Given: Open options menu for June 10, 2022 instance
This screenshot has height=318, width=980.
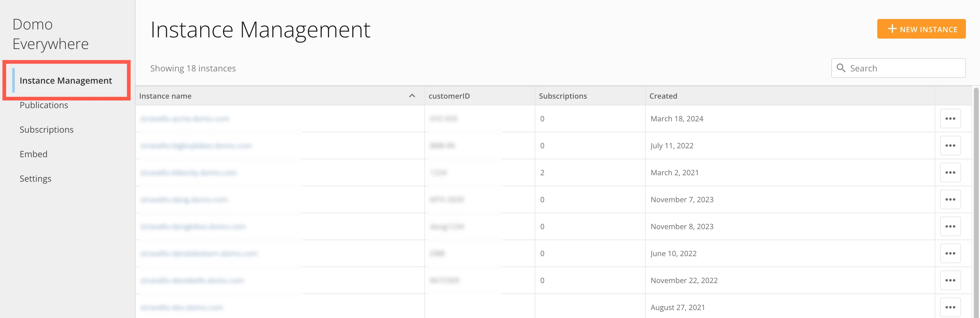Looking at the screenshot, I should click(x=950, y=253).
